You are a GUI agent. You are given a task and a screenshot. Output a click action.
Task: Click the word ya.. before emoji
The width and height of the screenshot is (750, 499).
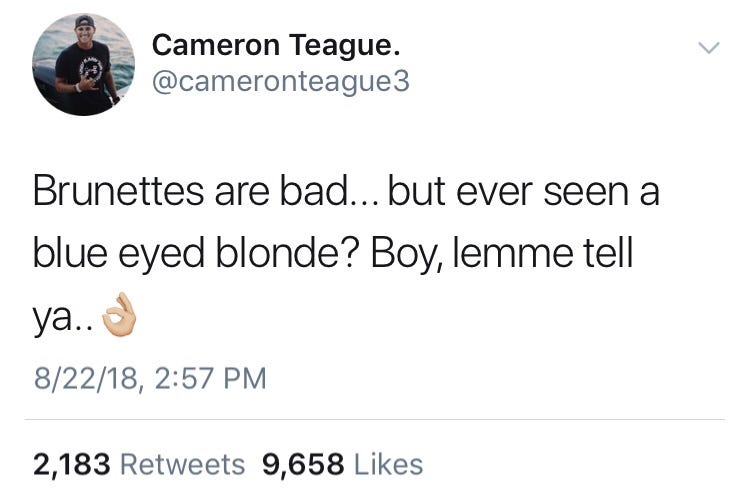pyautogui.click(x=63, y=319)
